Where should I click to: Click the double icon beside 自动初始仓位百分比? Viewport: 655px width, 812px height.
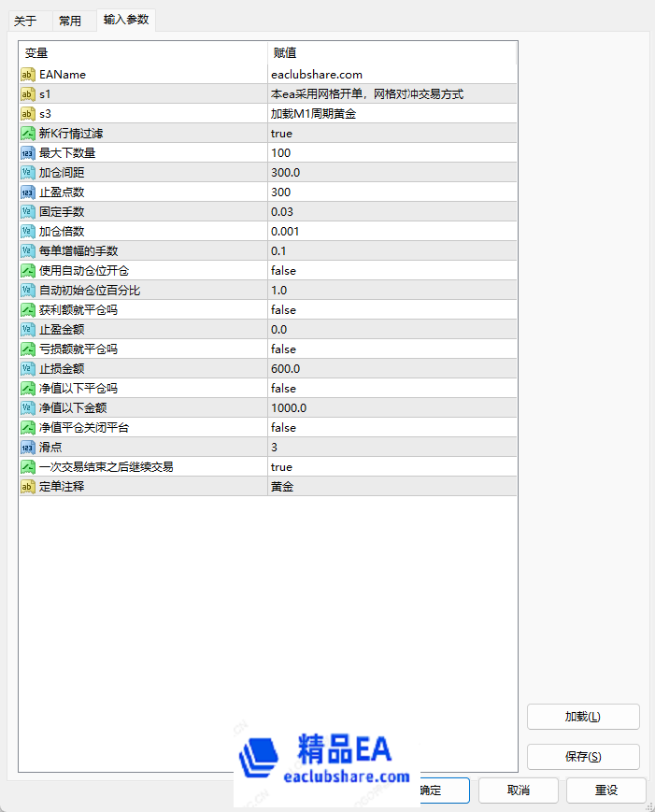click(x=27, y=291)
